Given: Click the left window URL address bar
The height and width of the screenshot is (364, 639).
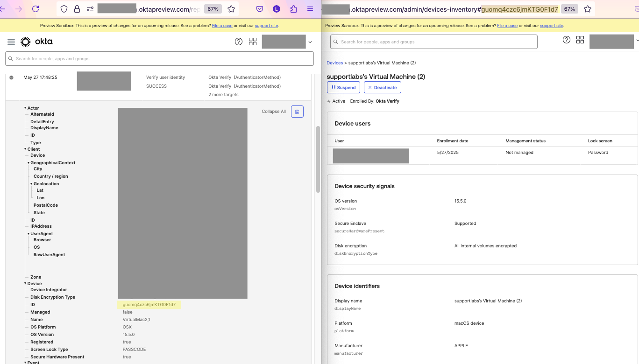Looking at the screenshot, I should pyautogui.click(x=149, y=9).
